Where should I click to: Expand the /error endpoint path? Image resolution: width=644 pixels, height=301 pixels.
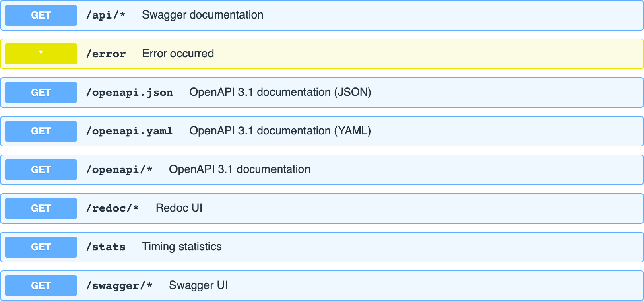pyautogui.click(x=106, y=54)
